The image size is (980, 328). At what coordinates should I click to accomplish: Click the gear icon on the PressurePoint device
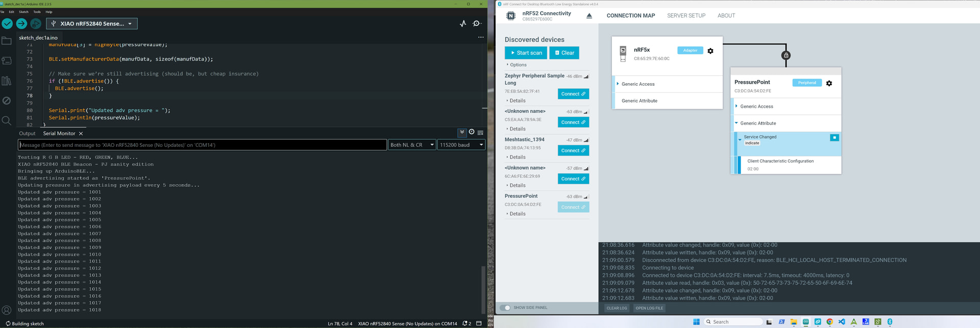pyautogui.click(x=829, y=83)
